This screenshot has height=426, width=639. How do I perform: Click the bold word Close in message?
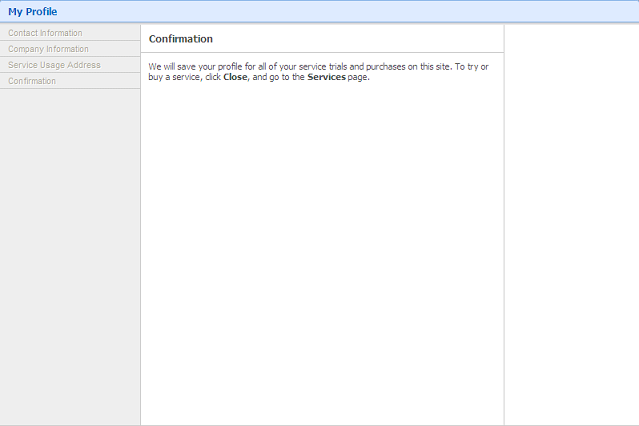click(235, 77)
